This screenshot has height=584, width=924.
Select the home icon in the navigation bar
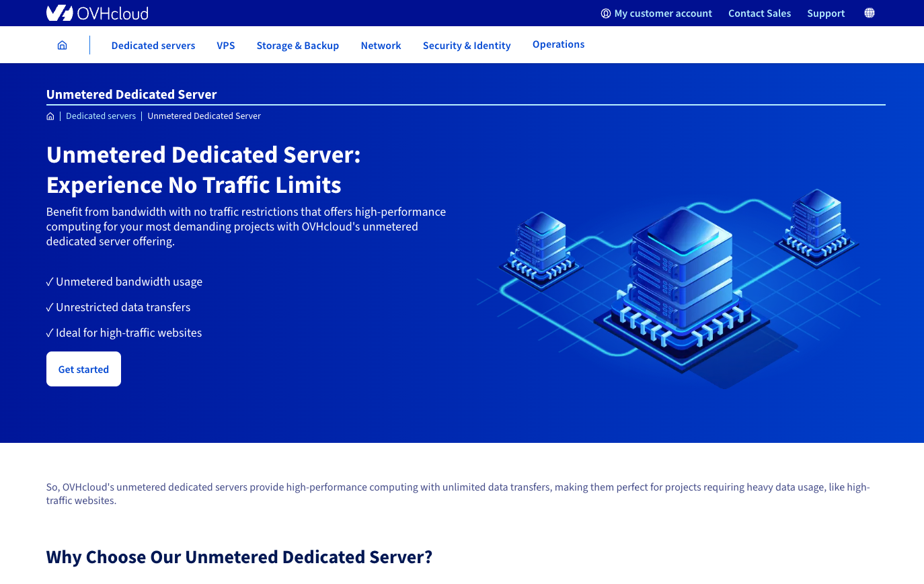62,44
